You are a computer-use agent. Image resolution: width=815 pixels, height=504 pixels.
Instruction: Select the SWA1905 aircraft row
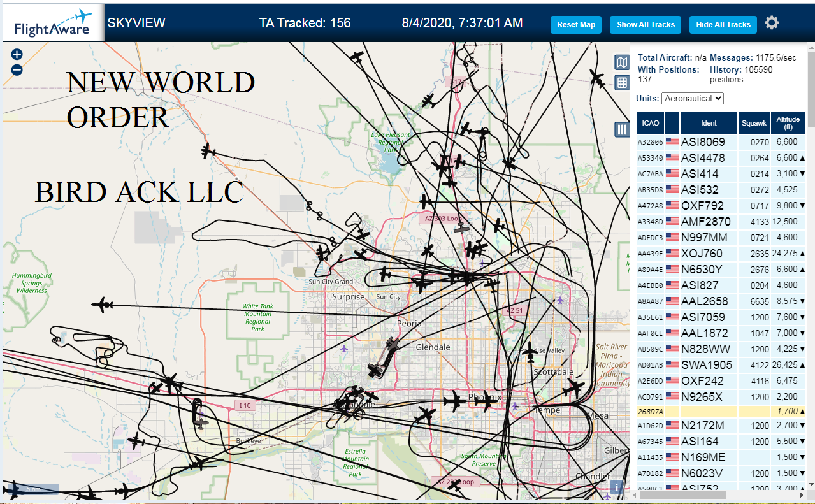(722, 365)
